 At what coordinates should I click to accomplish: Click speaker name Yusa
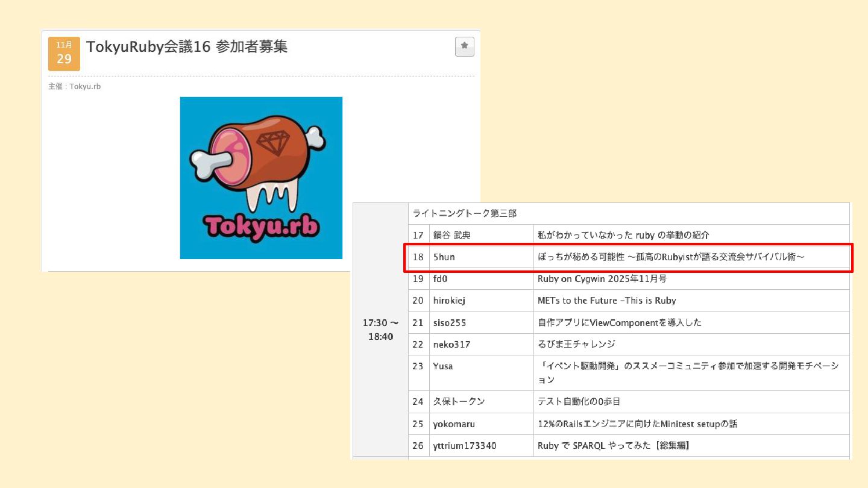(x=443, y=366)
